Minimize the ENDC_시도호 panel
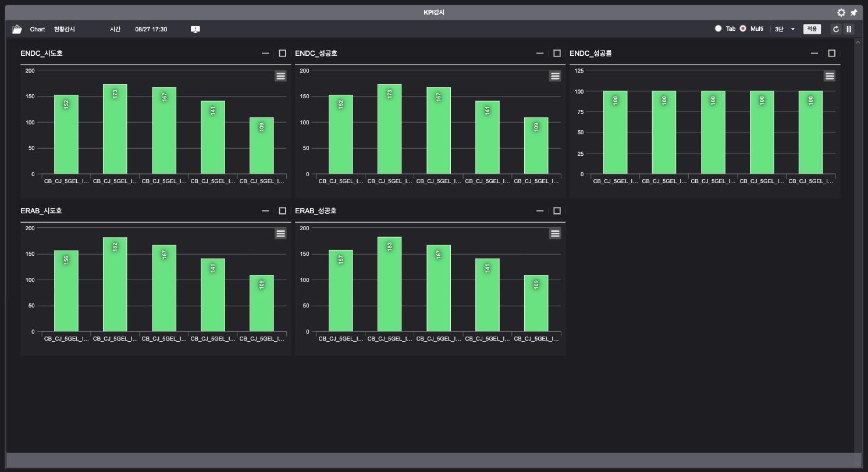The image size is (868, 472). pyautogui.click(x=265, y=53)
